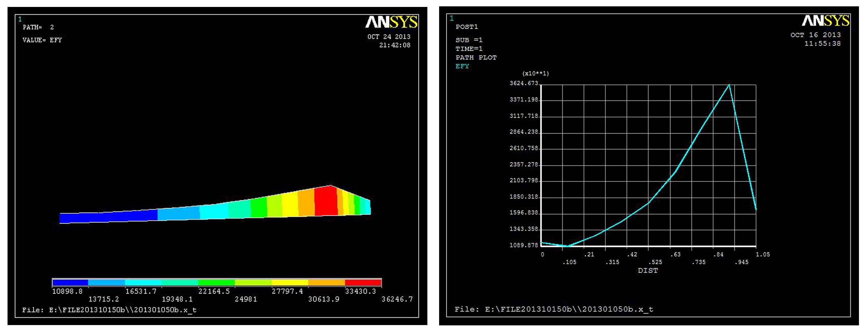Click legend value "13715.2"
The image size is (868, 332).
pos(104,299)
